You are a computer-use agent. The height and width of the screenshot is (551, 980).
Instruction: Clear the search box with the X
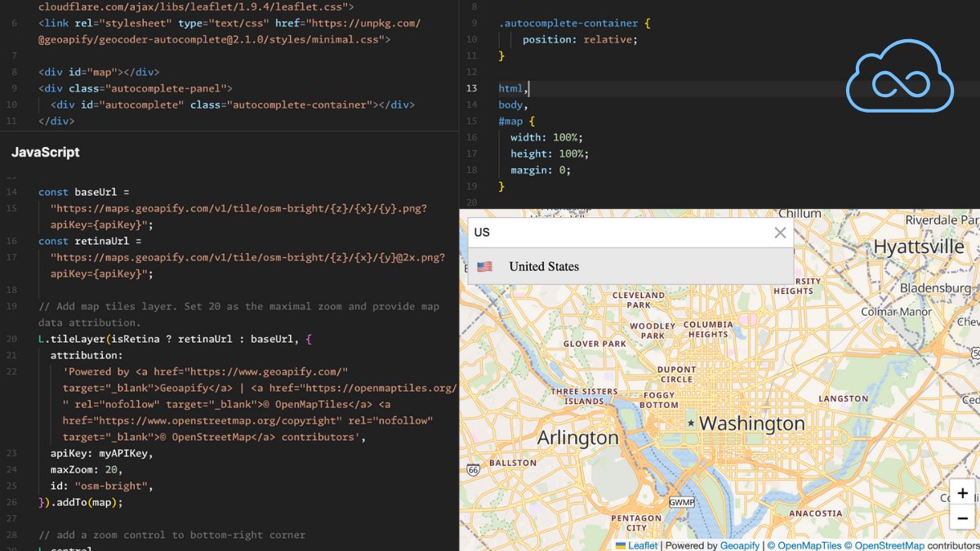pyautogui.click(x=780, y=233)
